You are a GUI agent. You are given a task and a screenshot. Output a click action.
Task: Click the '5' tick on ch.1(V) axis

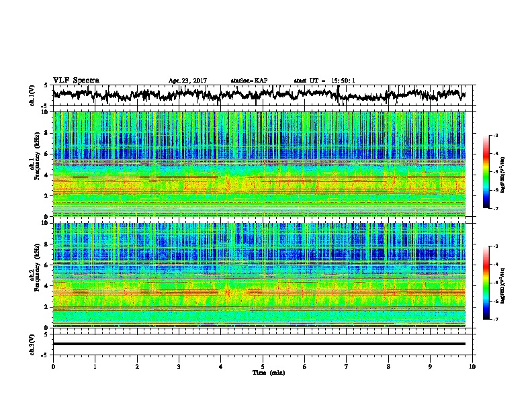coord(46,85)
